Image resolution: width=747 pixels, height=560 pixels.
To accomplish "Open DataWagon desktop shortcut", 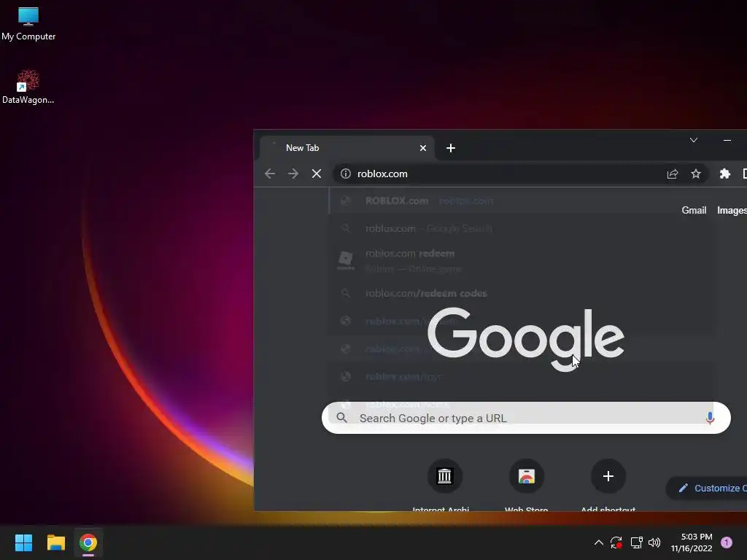I will click(28, 87).
